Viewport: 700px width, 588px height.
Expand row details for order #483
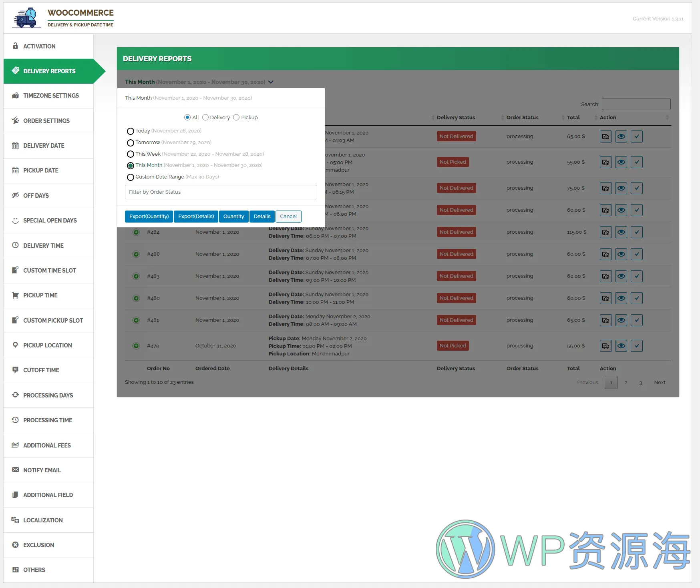coord(136,276)
